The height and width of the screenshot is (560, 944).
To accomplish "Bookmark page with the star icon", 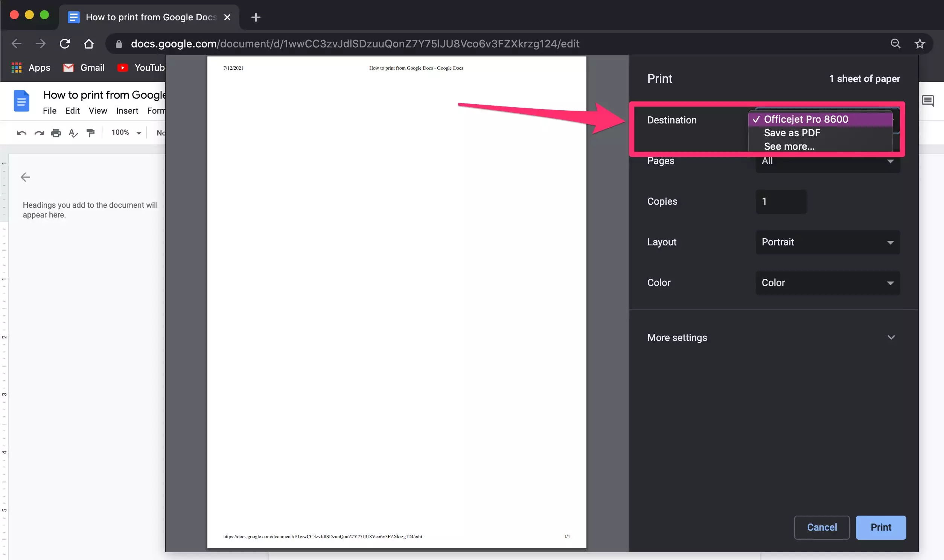I will [x=920, y=44].
